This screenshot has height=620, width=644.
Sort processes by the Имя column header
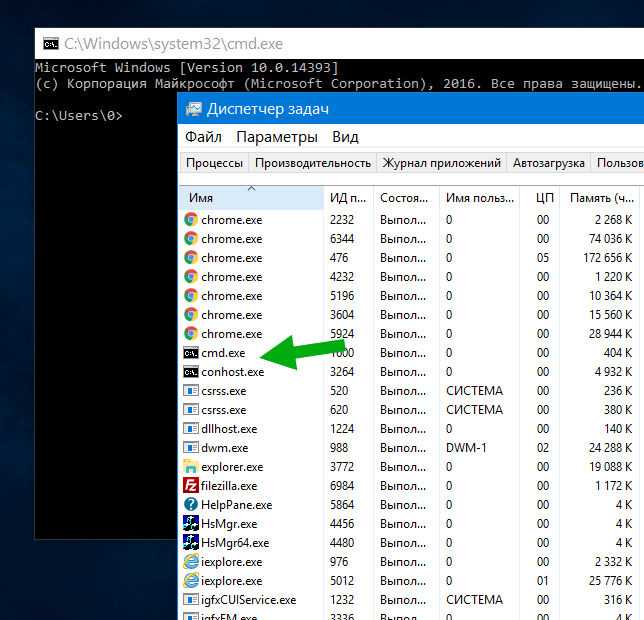[252, 198]
